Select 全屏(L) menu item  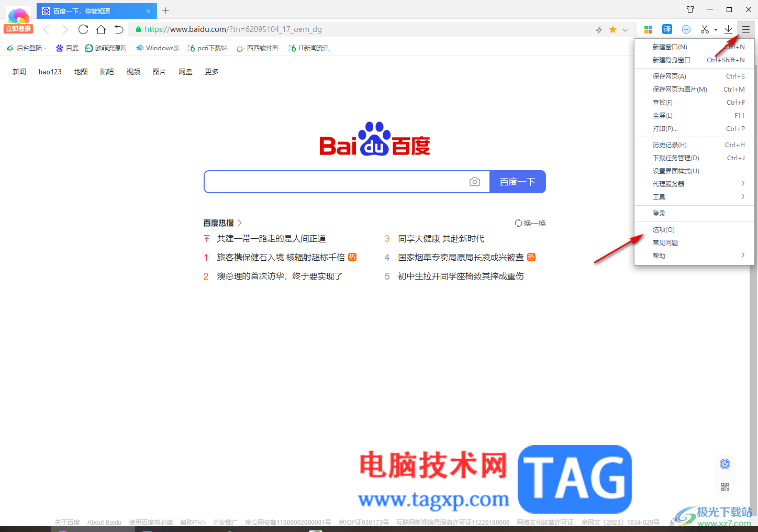(x=694, y=116)
